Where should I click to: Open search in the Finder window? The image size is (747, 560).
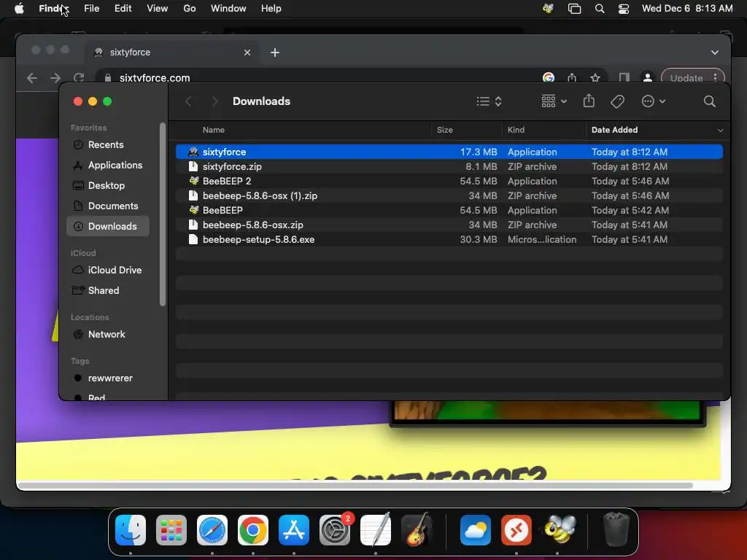[x=709, y=101]
